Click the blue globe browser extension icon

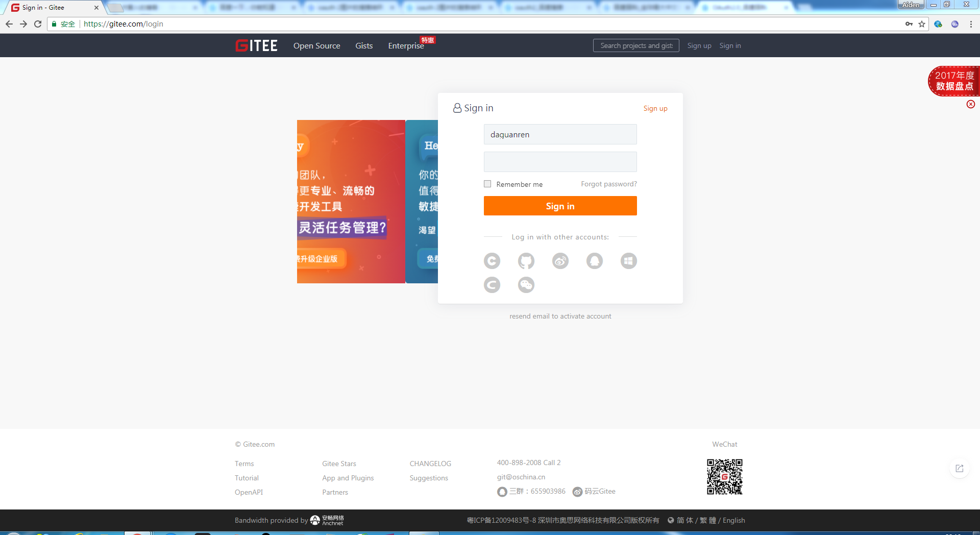pos(938,24)
